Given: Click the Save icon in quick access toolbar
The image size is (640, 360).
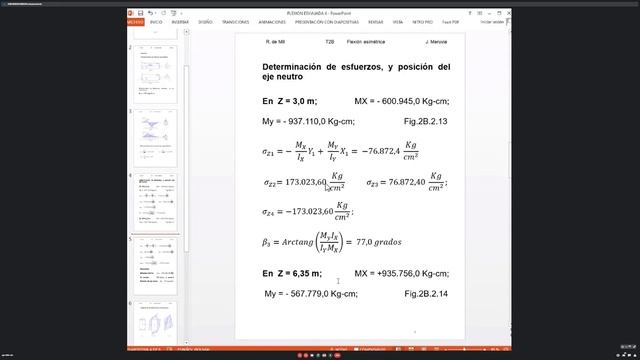Looking at the screenshot, I should (140, 13).
